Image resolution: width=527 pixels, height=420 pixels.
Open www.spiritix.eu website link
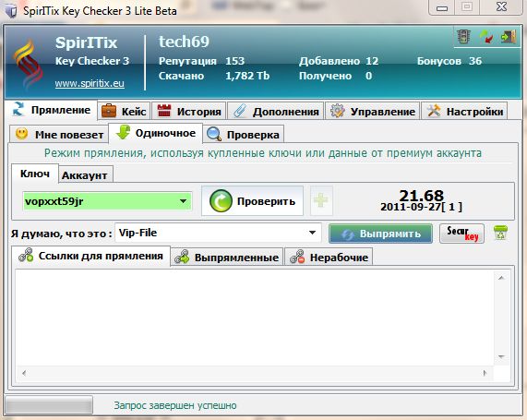click(90, 83)
